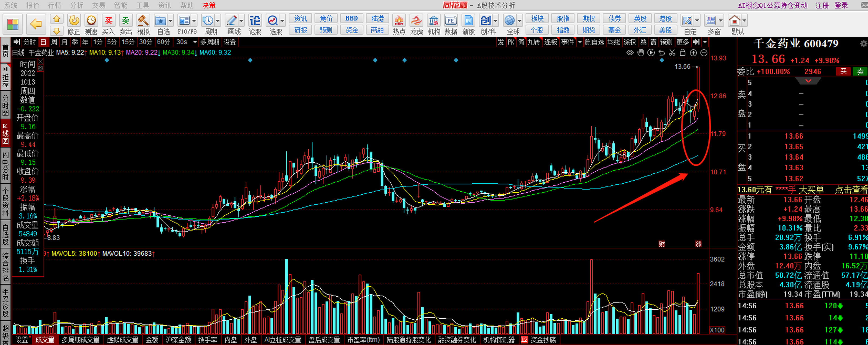Click the 周期 period clock icon
868x345 pixels.
click(208, 21)
